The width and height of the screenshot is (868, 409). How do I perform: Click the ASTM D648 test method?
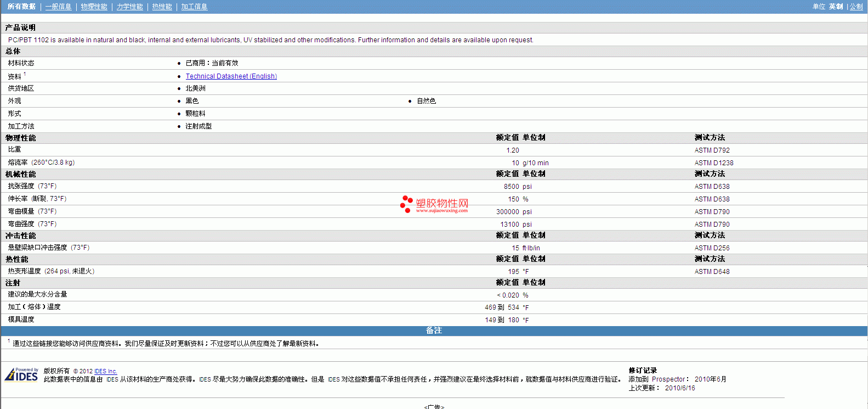point(712,272)
